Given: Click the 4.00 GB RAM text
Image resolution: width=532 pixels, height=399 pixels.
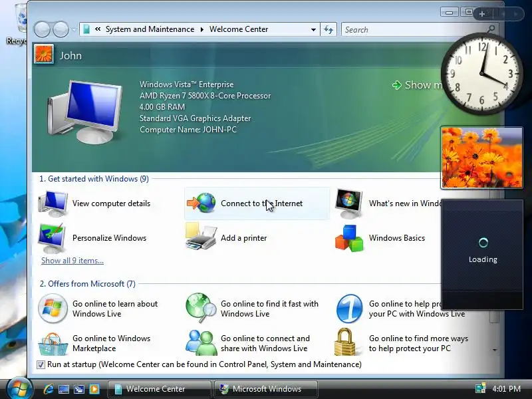Looking at the screenshot, I should tap(162, 107).
